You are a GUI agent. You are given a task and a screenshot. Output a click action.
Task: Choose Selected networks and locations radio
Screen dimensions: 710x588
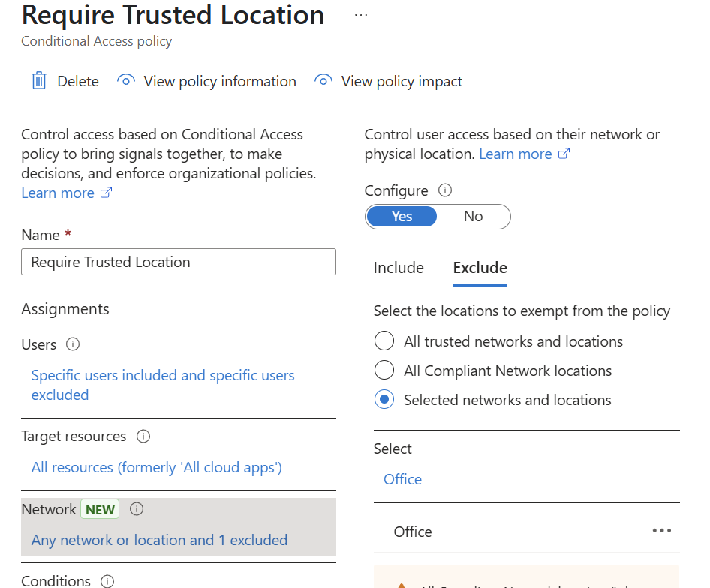pyautogui.click(x=384, y=400)
